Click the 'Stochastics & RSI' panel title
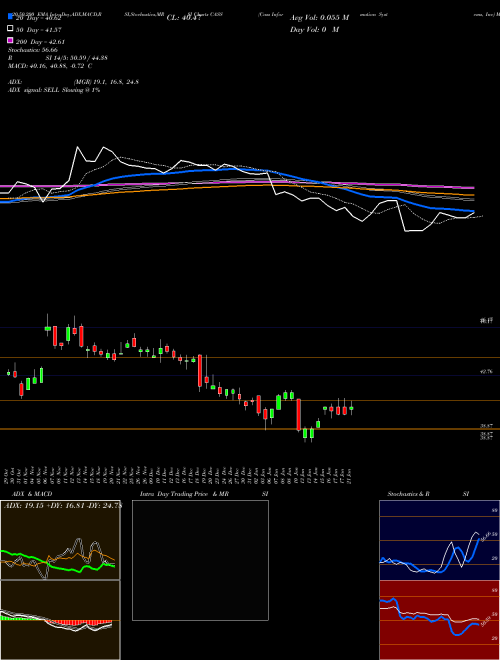Viewport: 500px width, 660px height. coord(428,494)
